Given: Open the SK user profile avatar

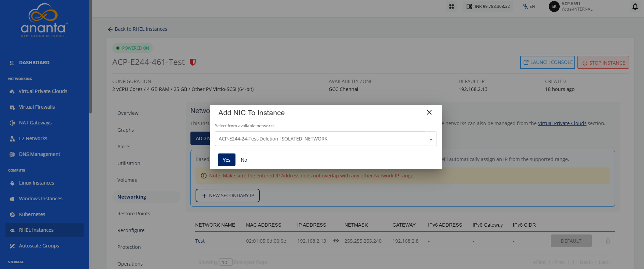Looking at the screenshot, I should (x=554, y=6).
